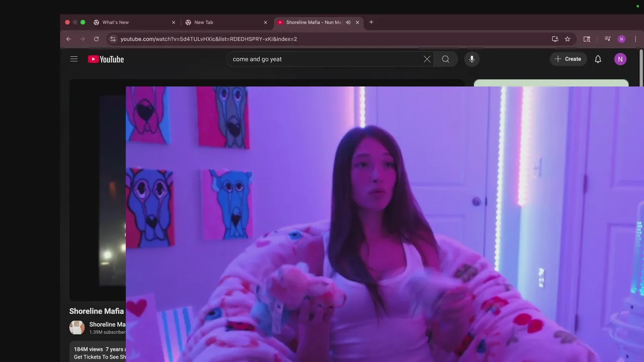Run search with the magnifier button
The width and height of the screenshot is (644, 362).
pyautogui.click(x=446, y=59)
